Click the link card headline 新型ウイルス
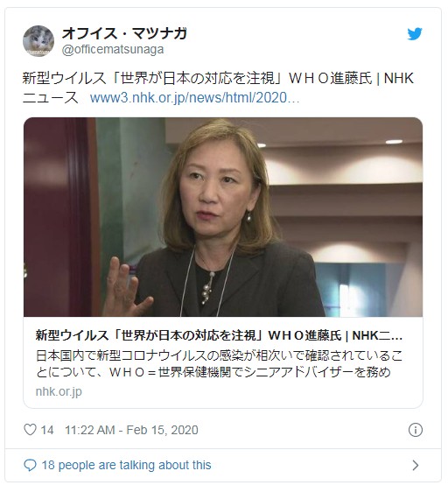This screenshot has width=448, height=485. (x=219, y=335)
